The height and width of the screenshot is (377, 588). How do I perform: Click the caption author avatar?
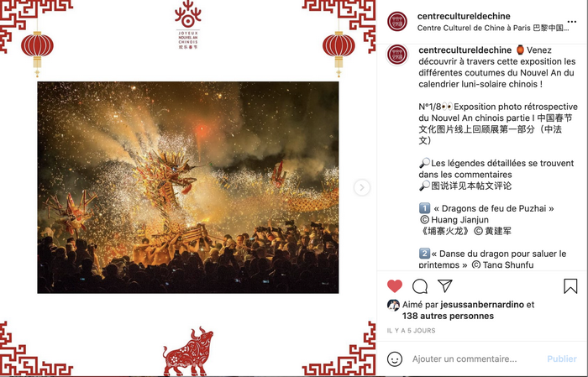click(x=397, y=55)
